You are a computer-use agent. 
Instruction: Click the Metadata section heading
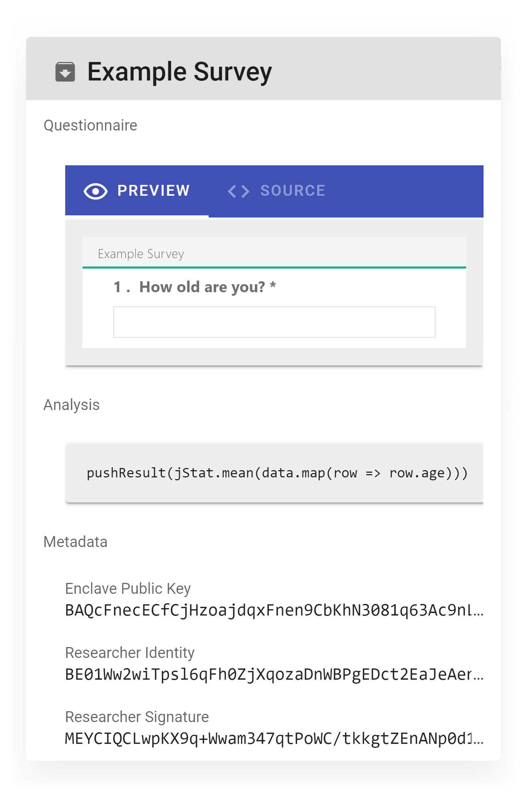[75, 542]
